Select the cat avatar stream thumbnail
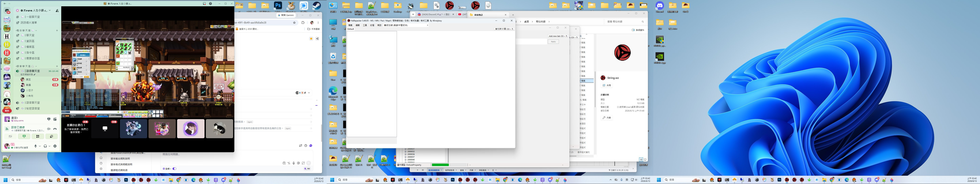980x184 pixels. click(219, 128)
